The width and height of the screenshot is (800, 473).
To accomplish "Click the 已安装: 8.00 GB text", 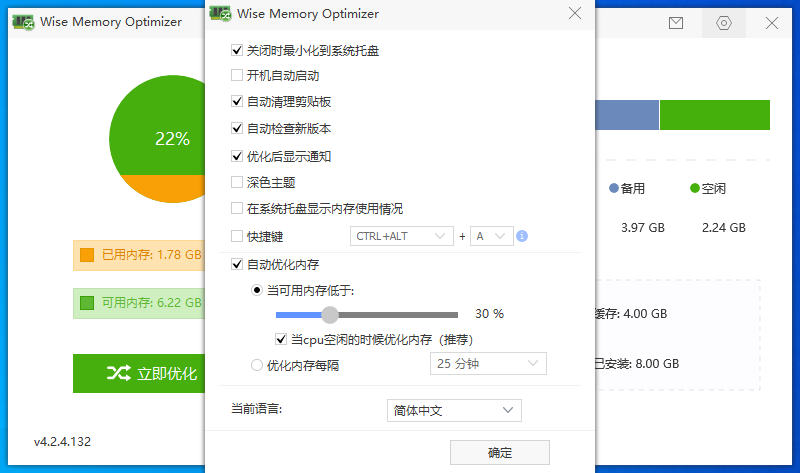I will coord(637,364).
